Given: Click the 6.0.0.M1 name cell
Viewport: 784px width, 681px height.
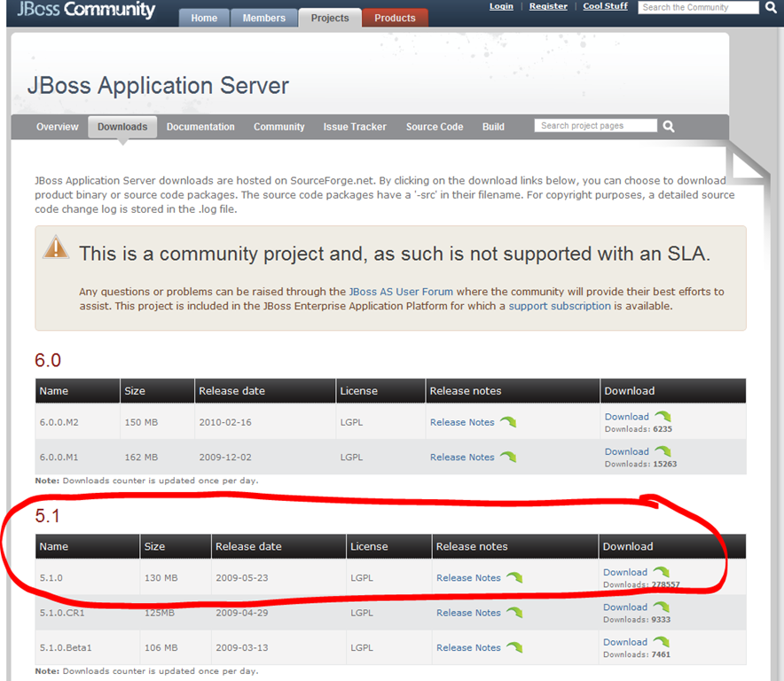Looking at the screenshot, I should click(77, 457).
